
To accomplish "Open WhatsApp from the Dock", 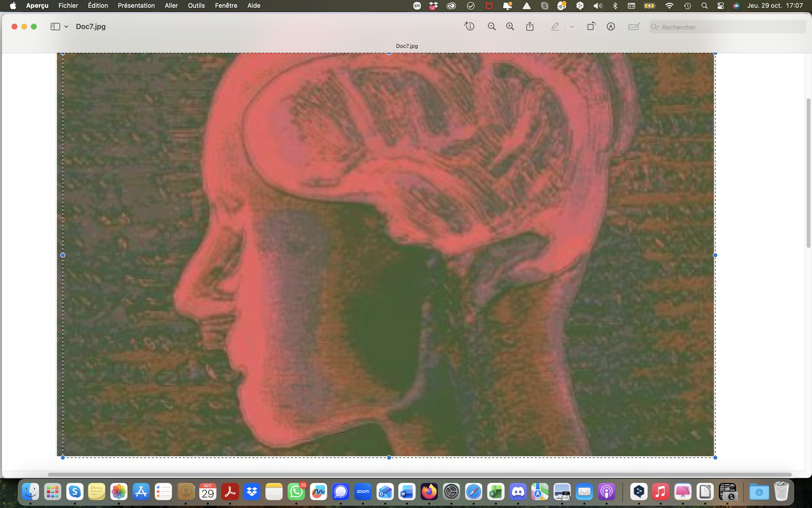I will pyautogui.click(x=296, y=492).
